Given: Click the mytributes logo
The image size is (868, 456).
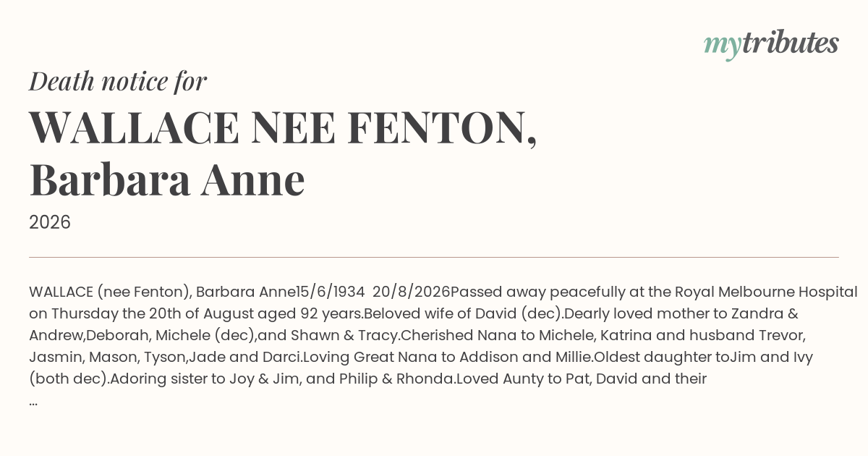Looking at the screenshot, I should (x=771, y=44).
